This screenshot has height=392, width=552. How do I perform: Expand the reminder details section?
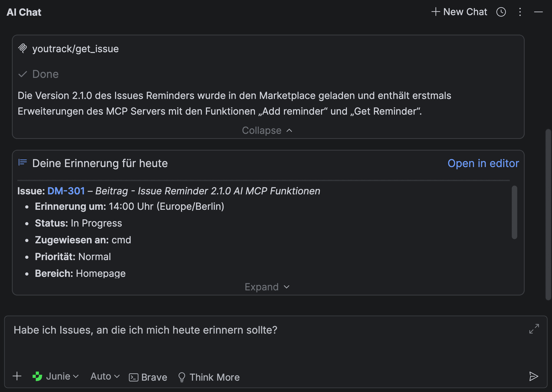[267, 287]
